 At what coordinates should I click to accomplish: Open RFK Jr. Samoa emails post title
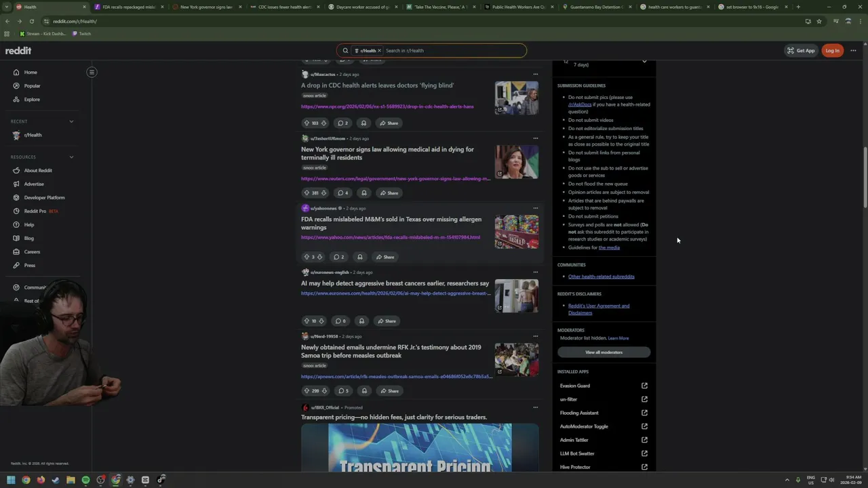[x=391, y=351]
